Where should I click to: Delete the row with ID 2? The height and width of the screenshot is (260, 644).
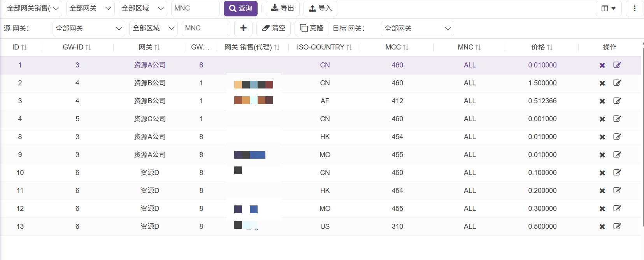[x=602, y=83]
